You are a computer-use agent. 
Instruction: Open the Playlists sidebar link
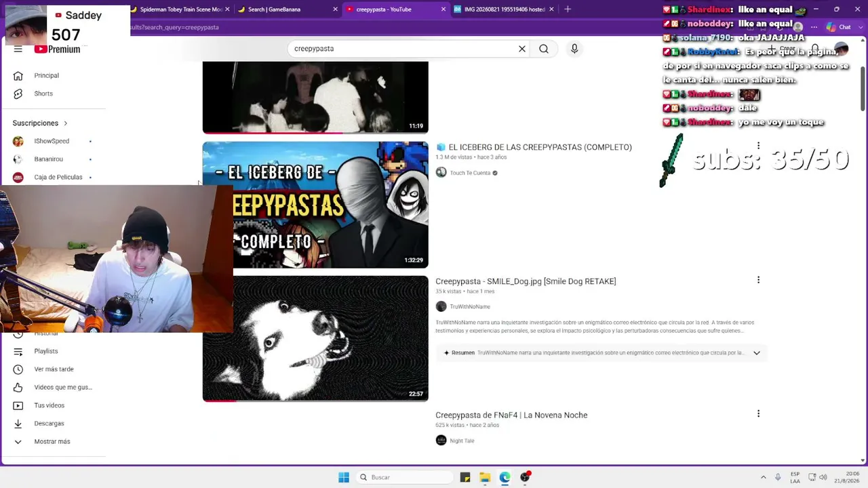[46, 351]
